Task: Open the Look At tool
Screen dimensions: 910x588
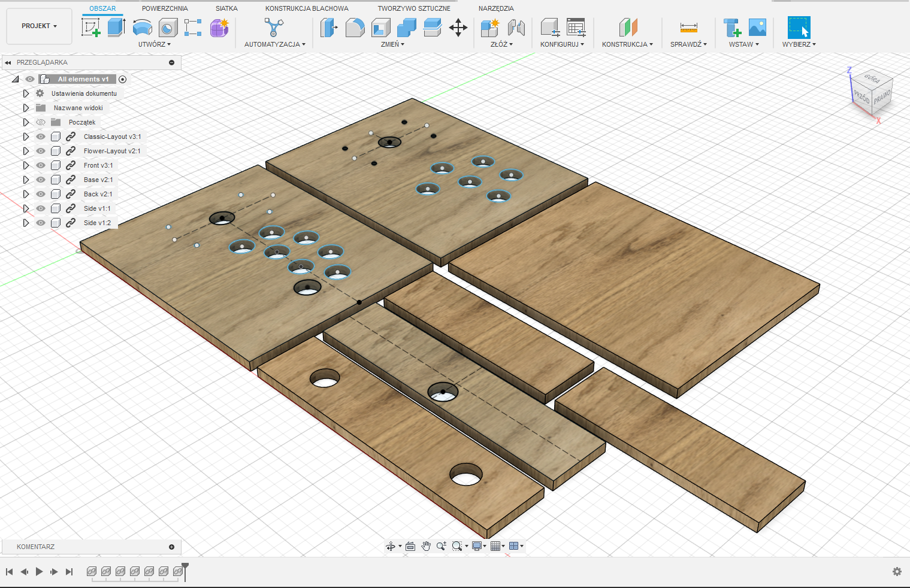Action: [x=410, y=546]
